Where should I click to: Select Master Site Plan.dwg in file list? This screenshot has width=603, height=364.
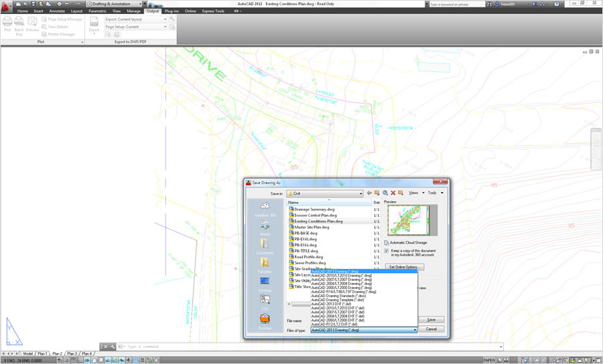[312, 227]
